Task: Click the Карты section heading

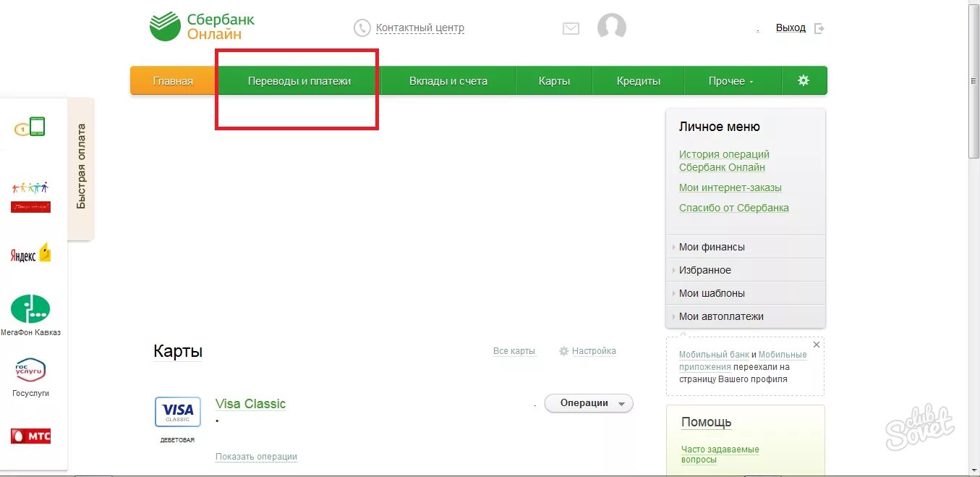Action: point(178,352)
